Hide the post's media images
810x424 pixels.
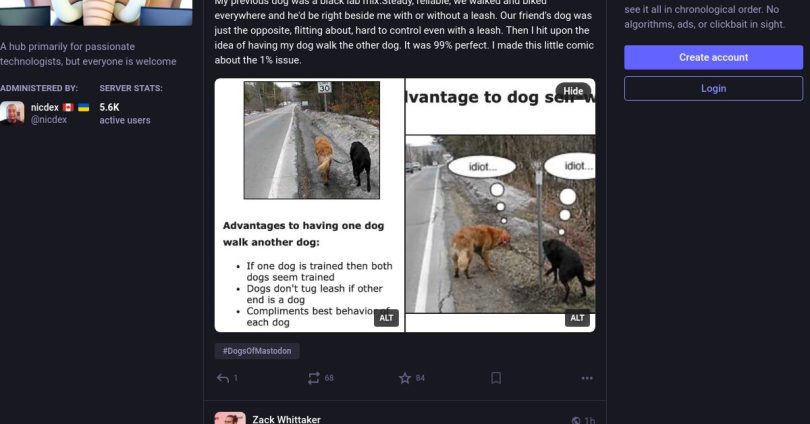[573, 91]
